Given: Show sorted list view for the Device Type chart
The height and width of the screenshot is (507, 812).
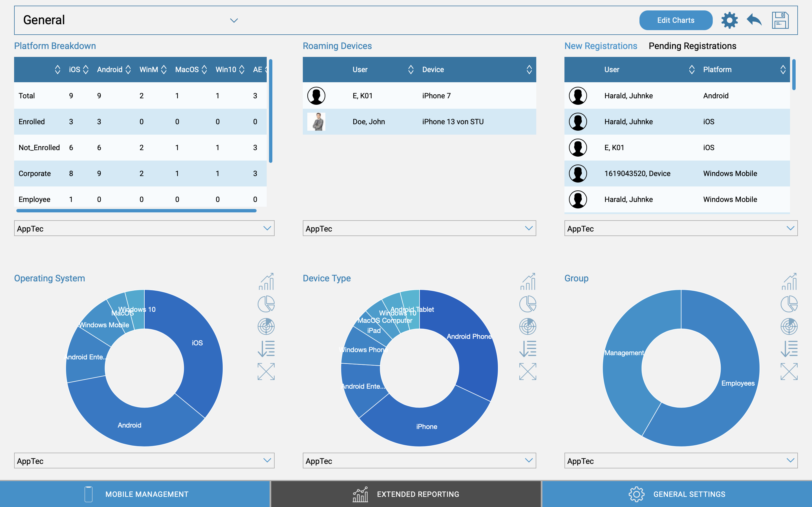Looking at the screenshot, I should 528,349.
